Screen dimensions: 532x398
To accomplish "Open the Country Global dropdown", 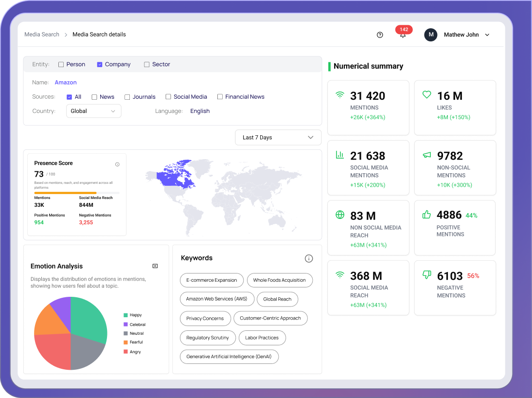I will tap(94, 111).
